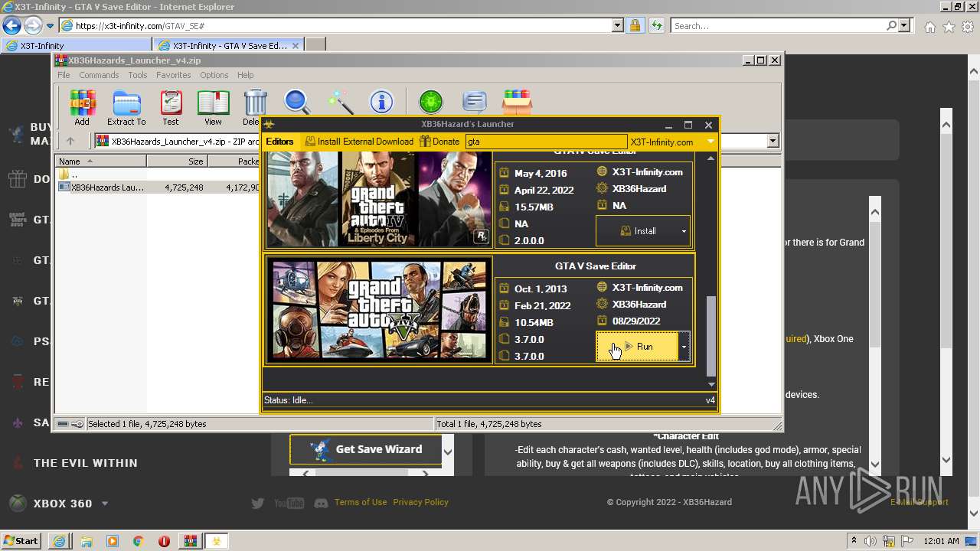This screenshot has height=551, width=980.
Task: Click the address bar lock security icon
Action: (635, 25)
